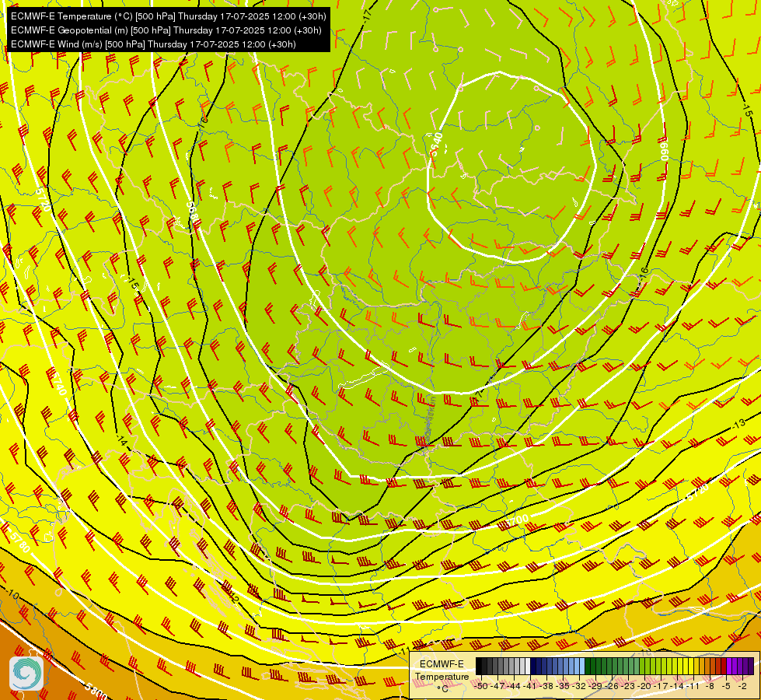Click the -47 legend tick value
This screenshot has height=700, width=761.
point(497,686)
